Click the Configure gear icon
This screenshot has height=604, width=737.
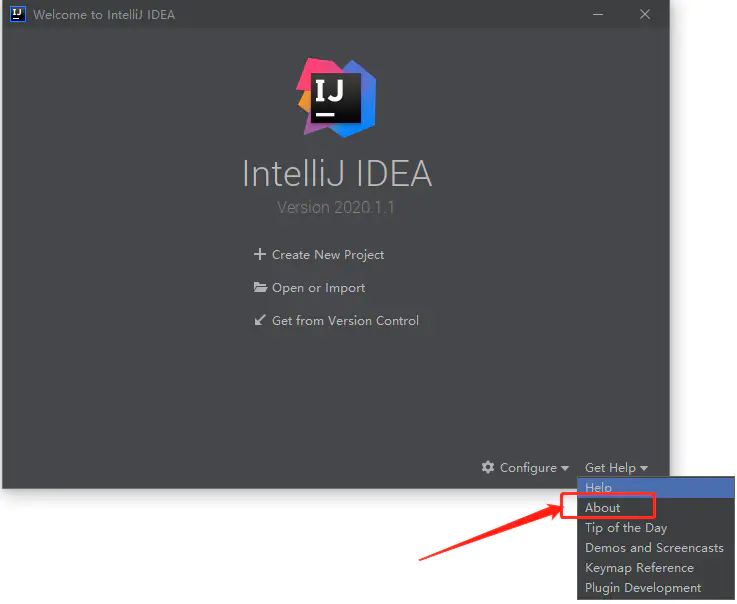pos(488,467)
